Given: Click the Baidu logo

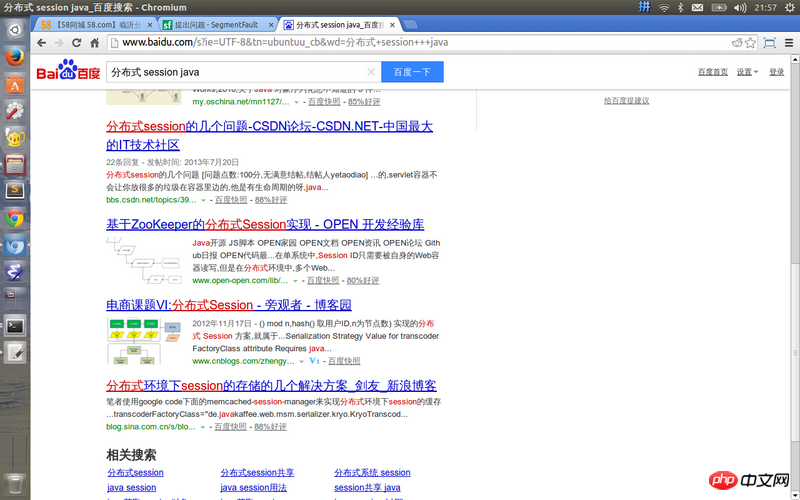Looking at the screenshot, I should click(68, 70).
